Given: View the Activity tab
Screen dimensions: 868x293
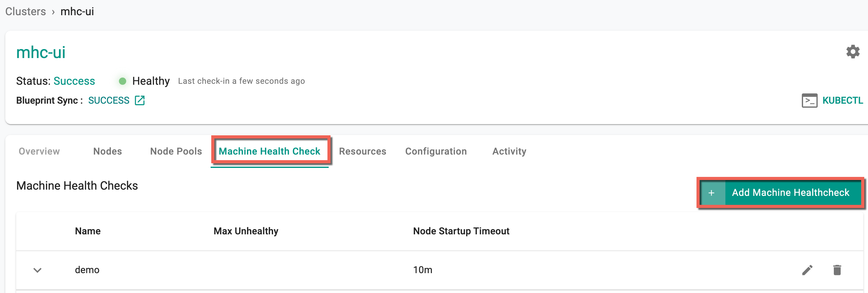Looking at the screenshot, I should coord(509,151).
